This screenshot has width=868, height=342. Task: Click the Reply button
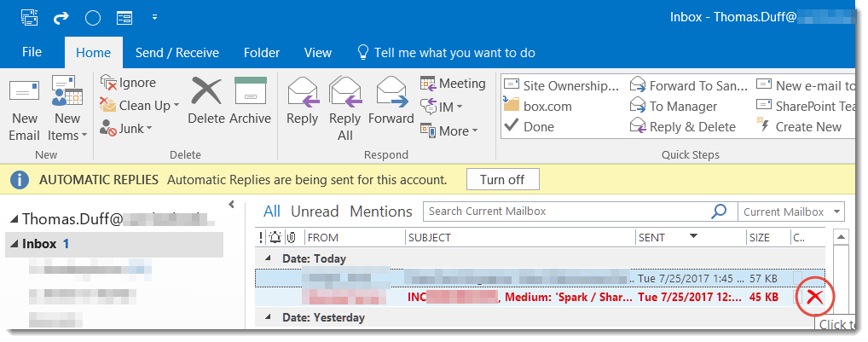point(302,101)
